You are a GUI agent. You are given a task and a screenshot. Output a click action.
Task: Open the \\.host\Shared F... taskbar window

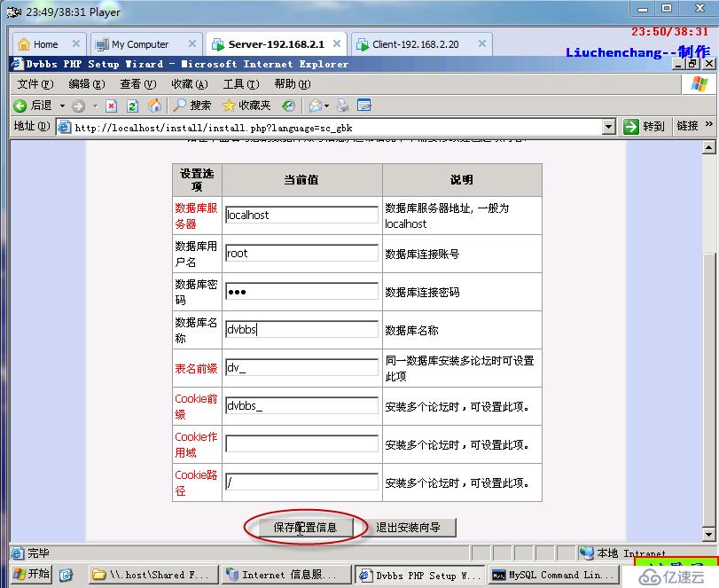pyautogui.click(x=153, y=575)
